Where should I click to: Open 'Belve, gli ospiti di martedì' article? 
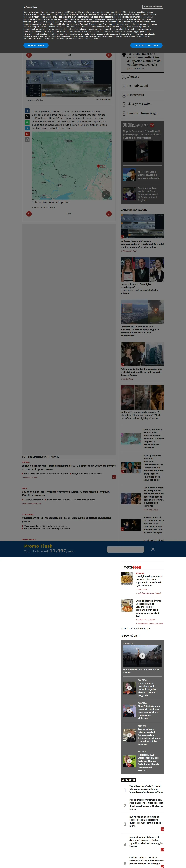(153, 468)
